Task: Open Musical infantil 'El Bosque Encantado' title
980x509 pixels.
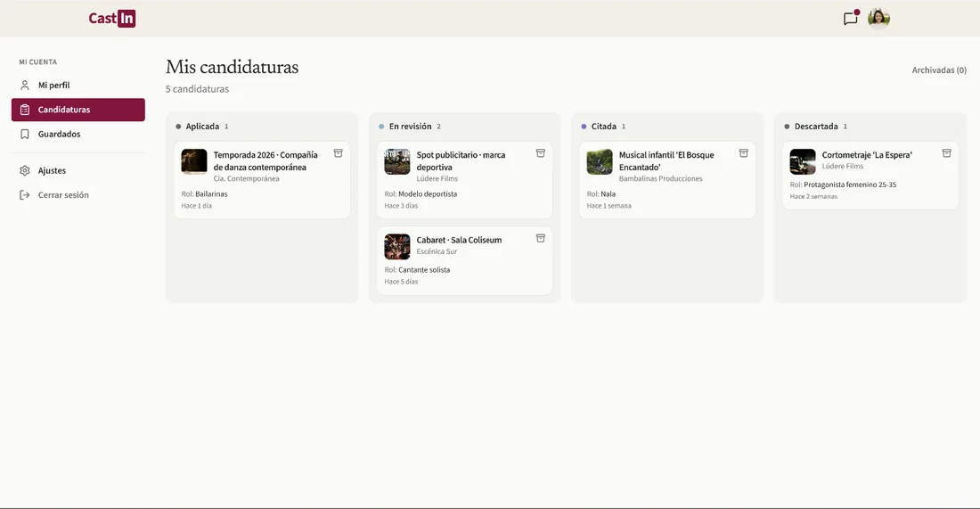Action: [x=666, y=160]
